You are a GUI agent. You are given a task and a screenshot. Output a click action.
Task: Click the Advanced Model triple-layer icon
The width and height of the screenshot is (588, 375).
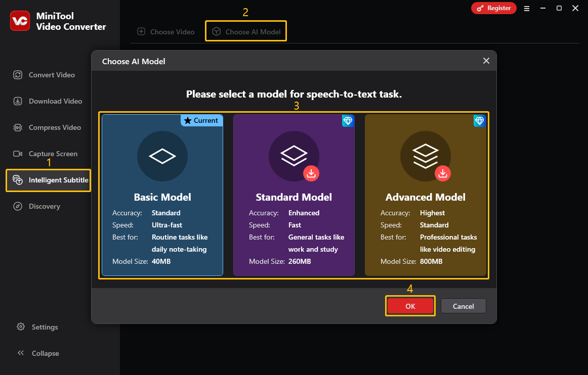click(425, 156)
